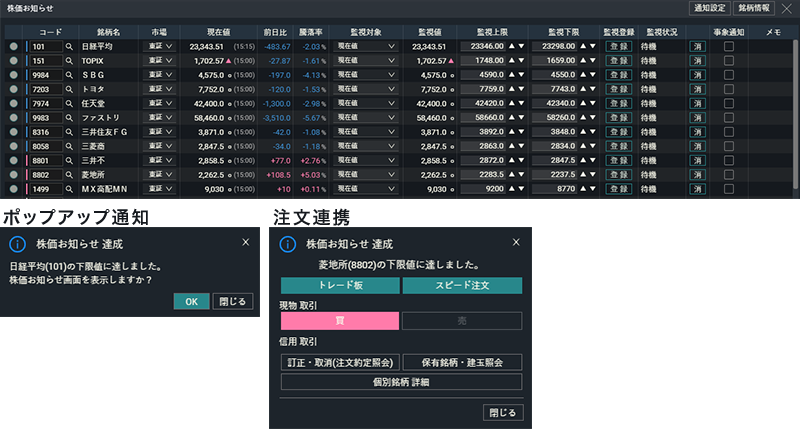Screen dimensions: 800x429
Task: Open 監視対象 dropdown for 任天堂 row
Action: (x=365, y=104)
